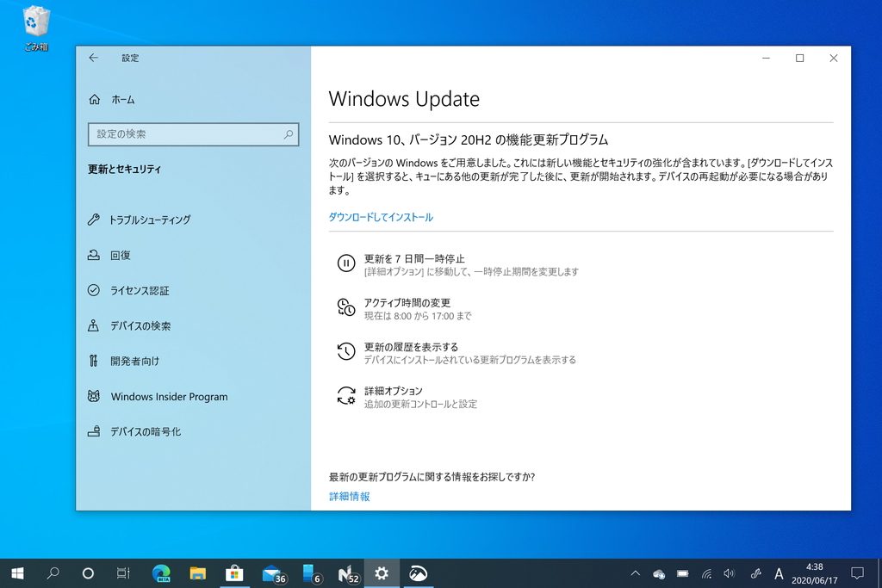Click the 設定の検索 search field
Image resolution: width=882 pixels, height=588 pixels.
[193, 134]
